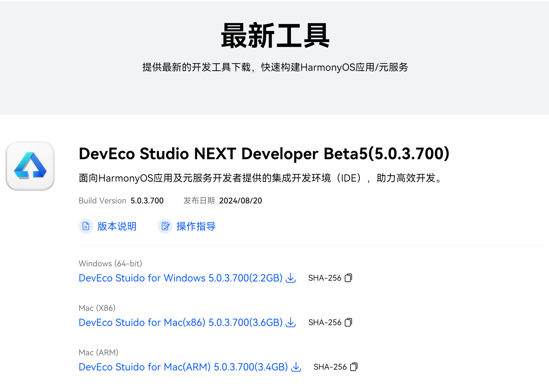Click the Windows SHA-256 label
Image resolution: width=549 pixels, height=392 pixels.
[x=324, y=278]
